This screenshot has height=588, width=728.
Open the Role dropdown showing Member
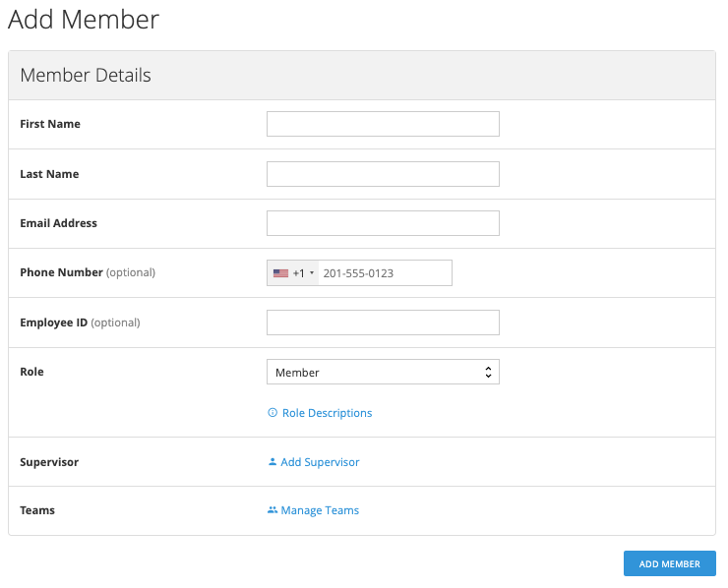(383, 373)
